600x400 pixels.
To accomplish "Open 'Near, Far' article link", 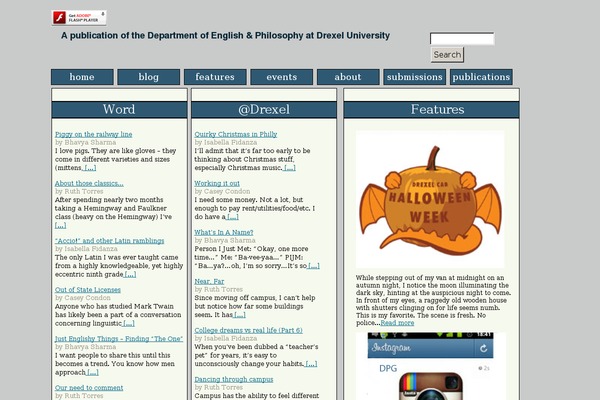I will pyautogui.click(x=209, y=281).
